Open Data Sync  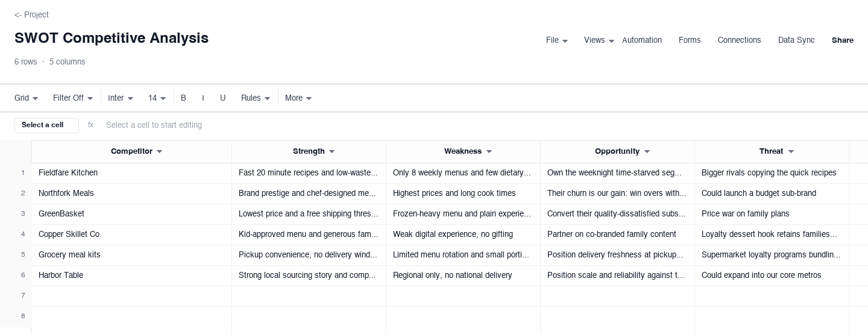[796, 40]
